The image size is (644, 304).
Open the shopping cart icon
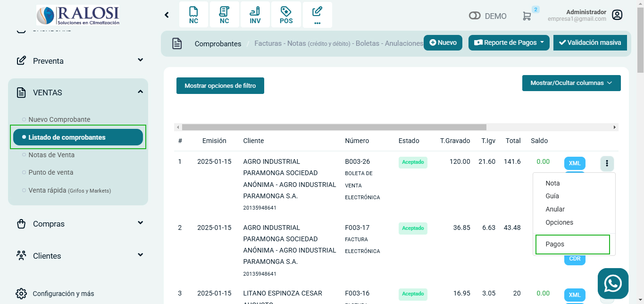(x=527, y=16)
